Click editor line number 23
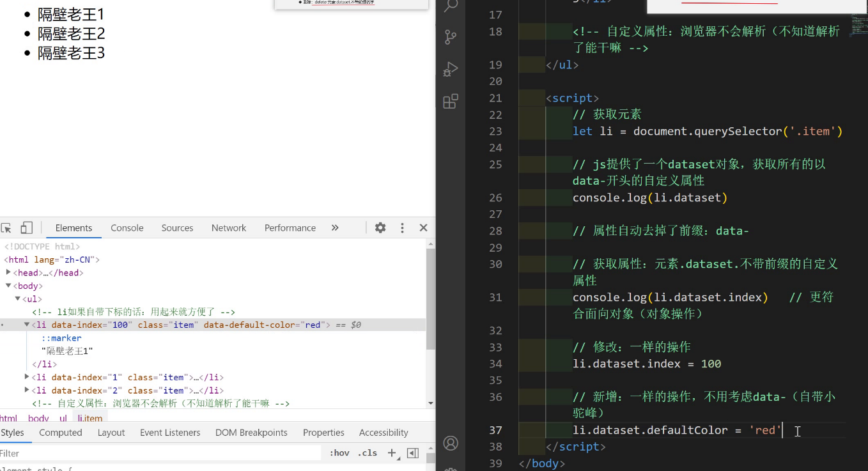Screen dimensions: 868x471 click(x=495, y=131)
